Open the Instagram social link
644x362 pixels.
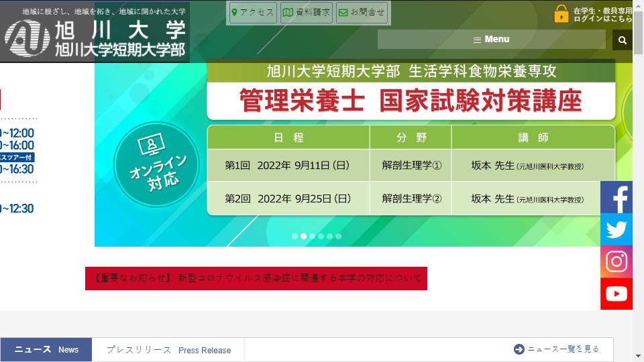[x=616, y=261]
